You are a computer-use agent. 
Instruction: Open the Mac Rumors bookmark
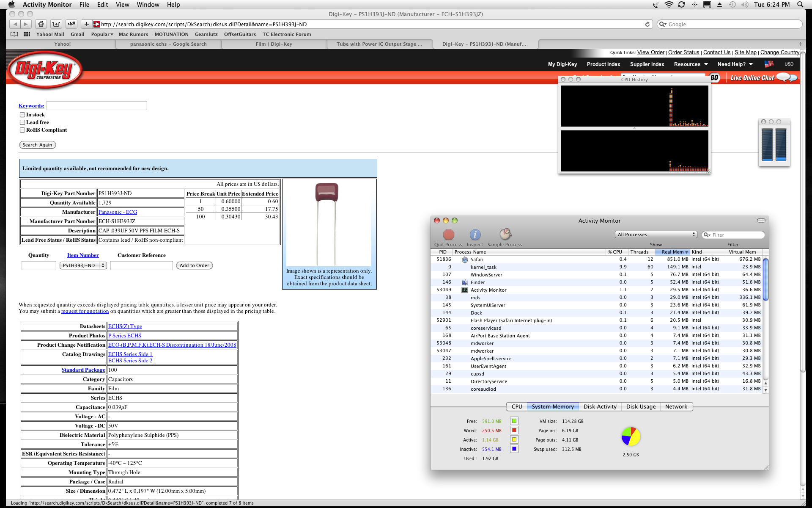pos(133,34)
